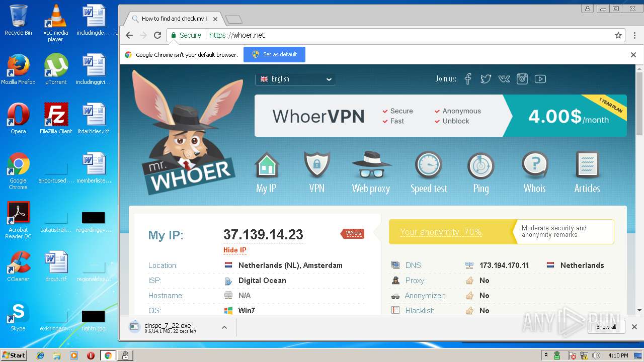The height and width of the screenshot is (362, 644).
Task: Open a new Chrome tab
Action: pyautogui.click(x=234, y=20)
